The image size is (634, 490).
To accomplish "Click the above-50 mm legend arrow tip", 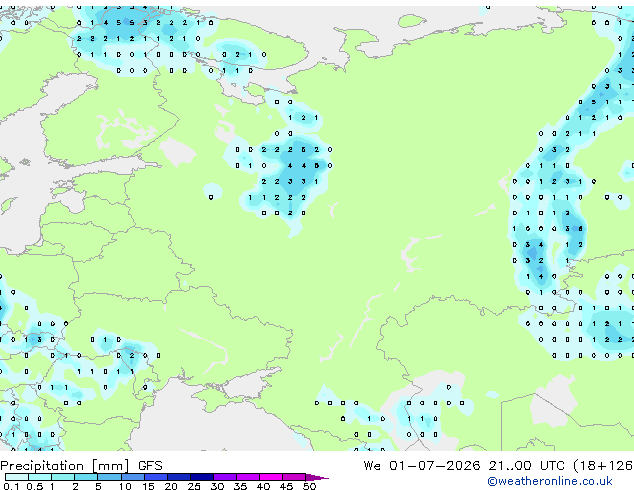I will [x=317, y=477].
